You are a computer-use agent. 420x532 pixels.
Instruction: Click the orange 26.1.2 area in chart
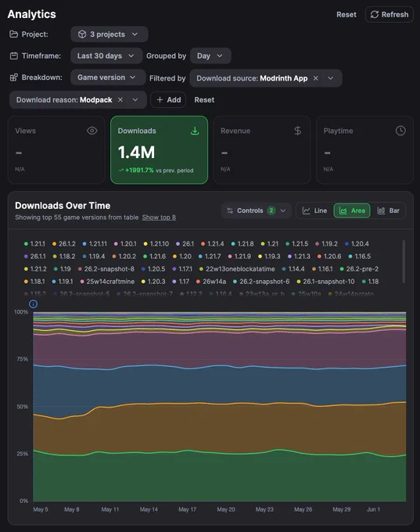(220, 430)
